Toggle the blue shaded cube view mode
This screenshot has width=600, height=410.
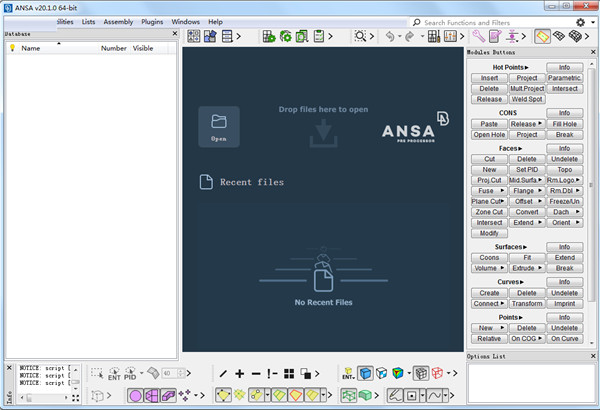coord(365,373)
